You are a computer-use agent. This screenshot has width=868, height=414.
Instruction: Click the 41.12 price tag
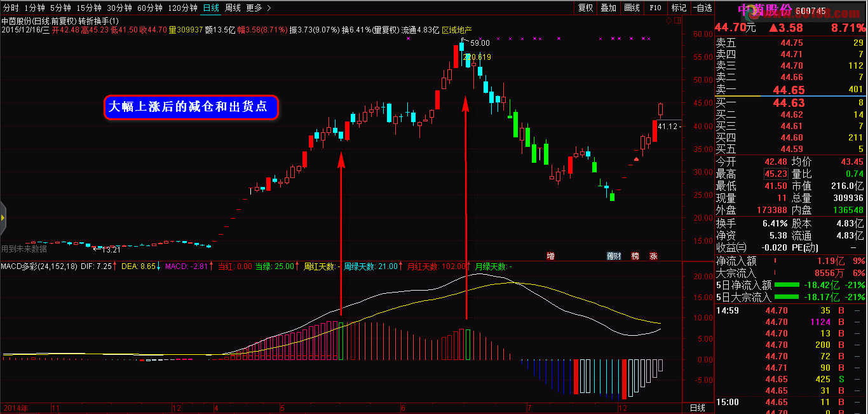668,126
